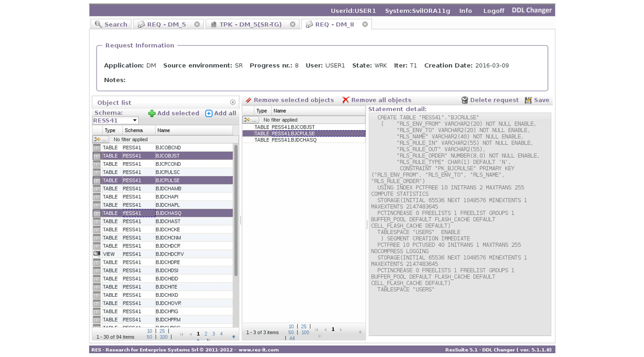Sort Object list by Schema column
The image size is (644, 357).
[x=138, y=130]
